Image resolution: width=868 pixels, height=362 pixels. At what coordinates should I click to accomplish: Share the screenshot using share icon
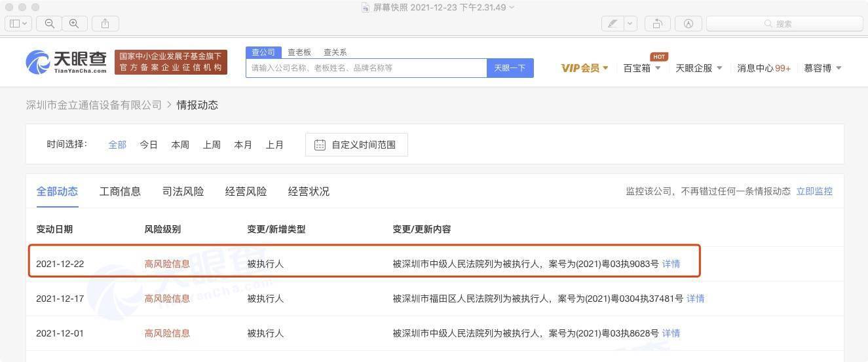(105, 24)
